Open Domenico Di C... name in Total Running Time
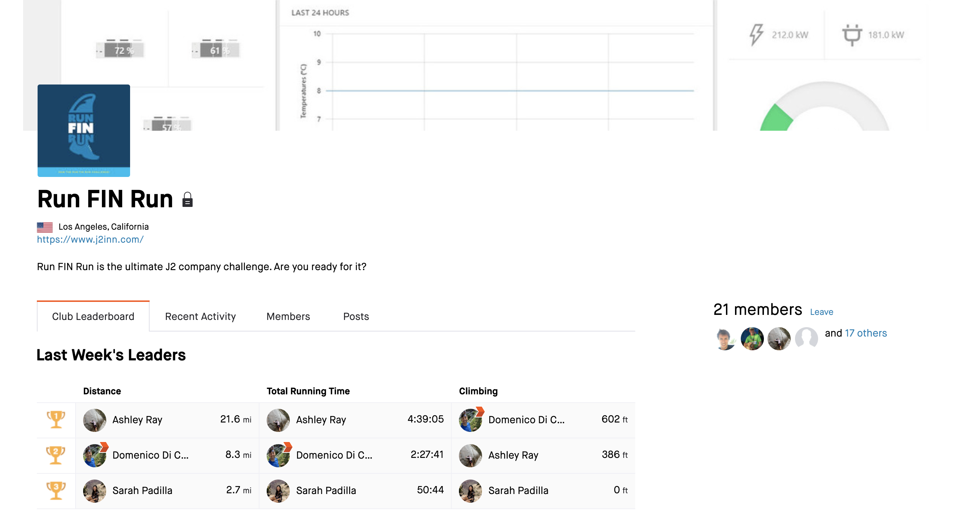The width and height of the screenshot is (980, 520). pyautogui.click(x=334, y=455)
